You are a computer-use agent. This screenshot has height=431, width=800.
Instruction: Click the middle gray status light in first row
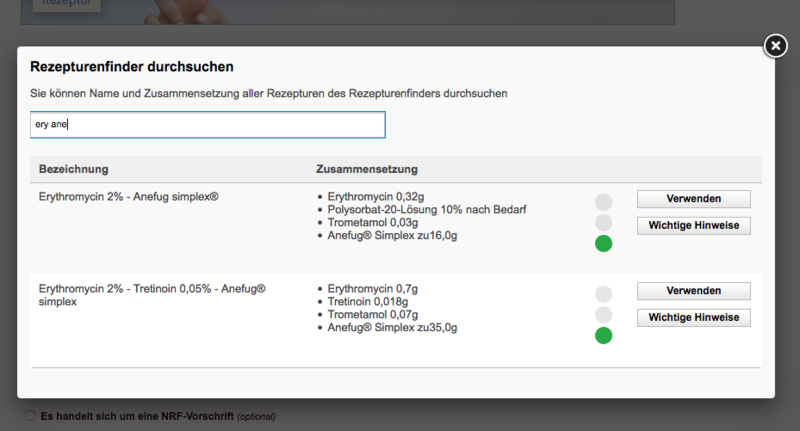603,223
